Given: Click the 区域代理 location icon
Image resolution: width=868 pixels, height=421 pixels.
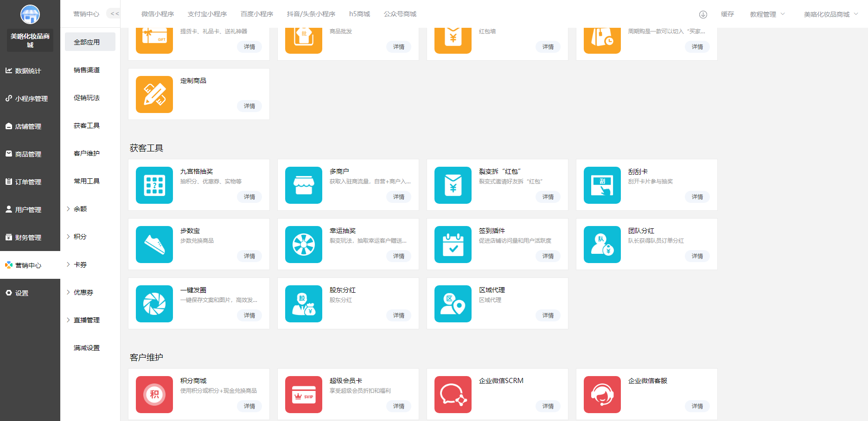Looking at the screenshot, I should pos(453,304).
